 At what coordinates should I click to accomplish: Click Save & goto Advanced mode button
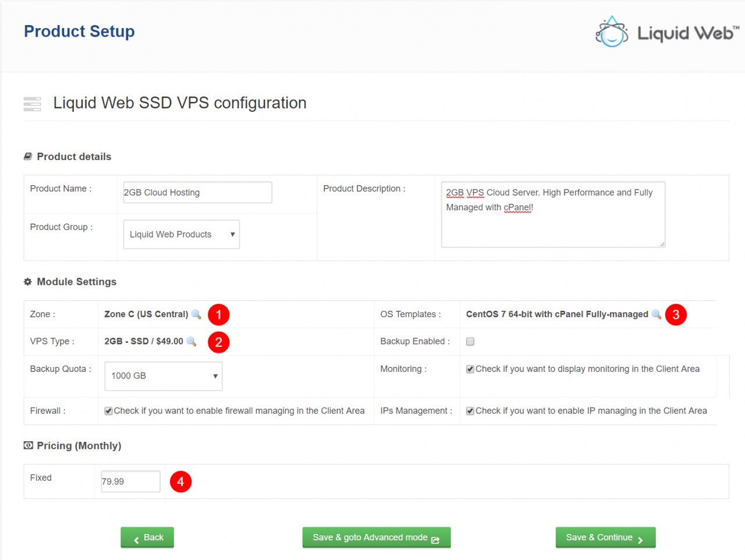[377, 538]
